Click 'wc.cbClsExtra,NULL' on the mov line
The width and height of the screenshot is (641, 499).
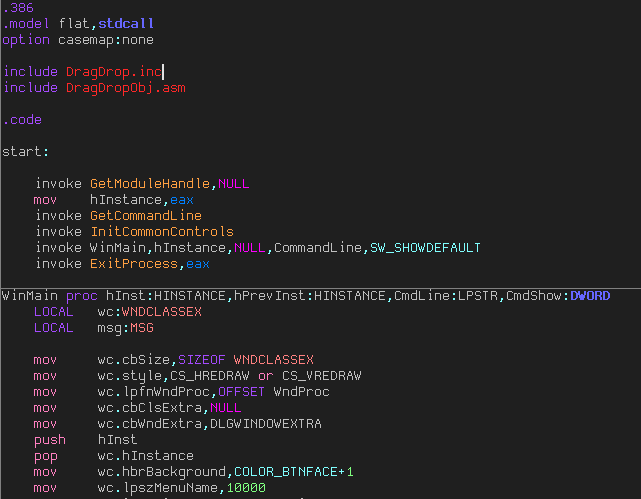[169, 407]
